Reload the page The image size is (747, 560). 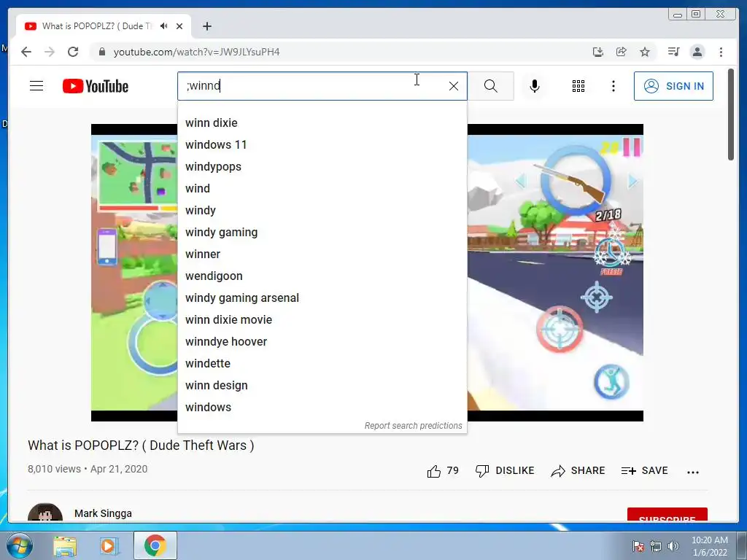pos(73,52)
